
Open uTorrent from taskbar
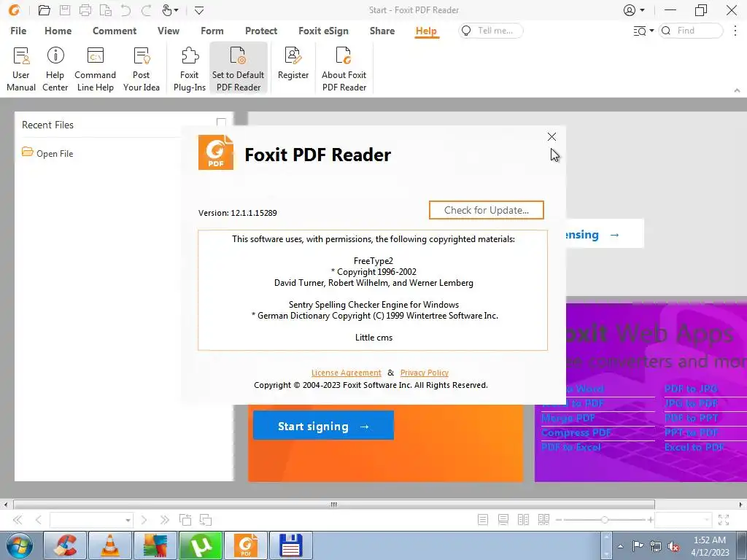click(x=200, y=545)
